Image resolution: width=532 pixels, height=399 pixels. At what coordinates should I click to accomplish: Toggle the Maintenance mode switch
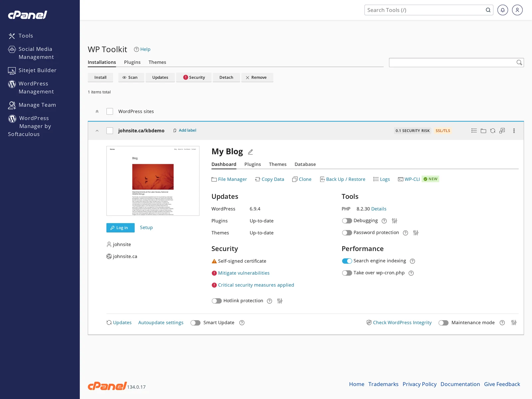(444, 323)
